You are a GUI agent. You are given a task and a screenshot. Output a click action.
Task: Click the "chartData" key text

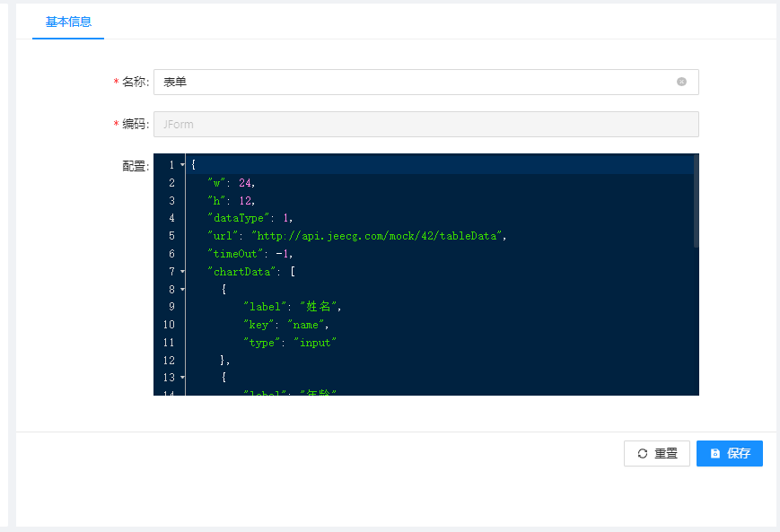(241, 272)
